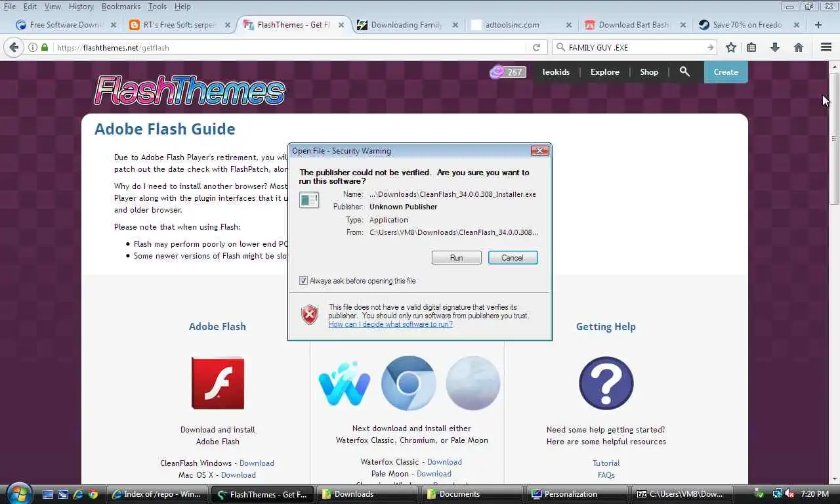Screen dimensions: 840x504
Task: Click the Chromium logo icon
Action: click(x=408, y=383)
